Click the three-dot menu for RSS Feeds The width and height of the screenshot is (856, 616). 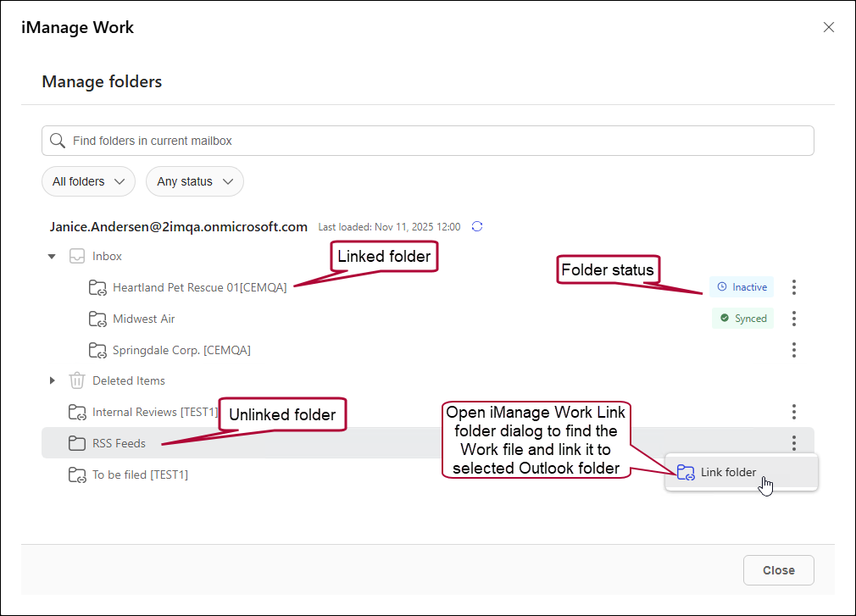click(x=793, y=443)
